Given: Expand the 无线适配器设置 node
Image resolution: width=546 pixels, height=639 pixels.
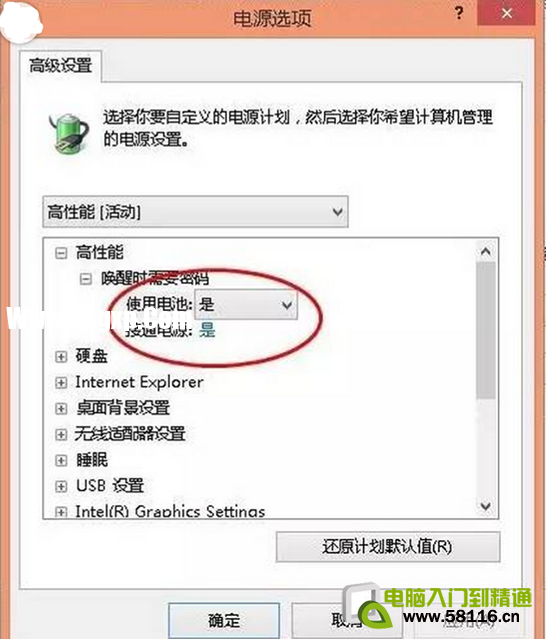Looking at the screenshot, I should [61, 434].
